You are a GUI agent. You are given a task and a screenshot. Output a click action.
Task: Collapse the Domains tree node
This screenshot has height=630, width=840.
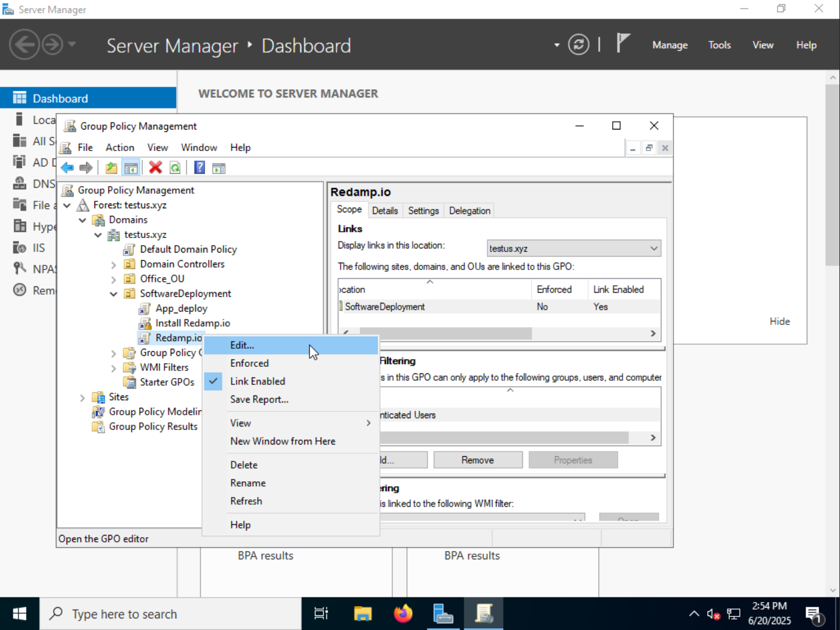tap(82, 220)
